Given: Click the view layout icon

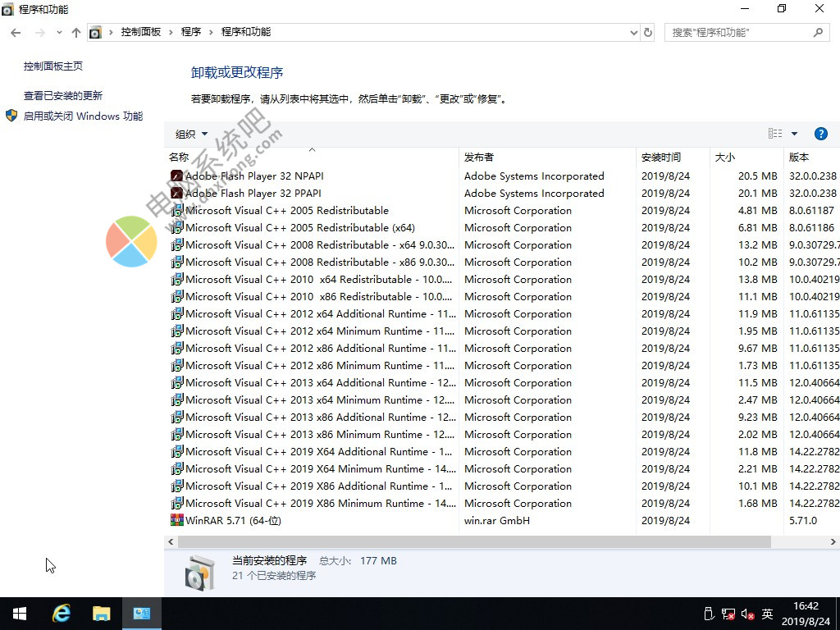Looking at the screenshot, I should [x=775, y=134].
